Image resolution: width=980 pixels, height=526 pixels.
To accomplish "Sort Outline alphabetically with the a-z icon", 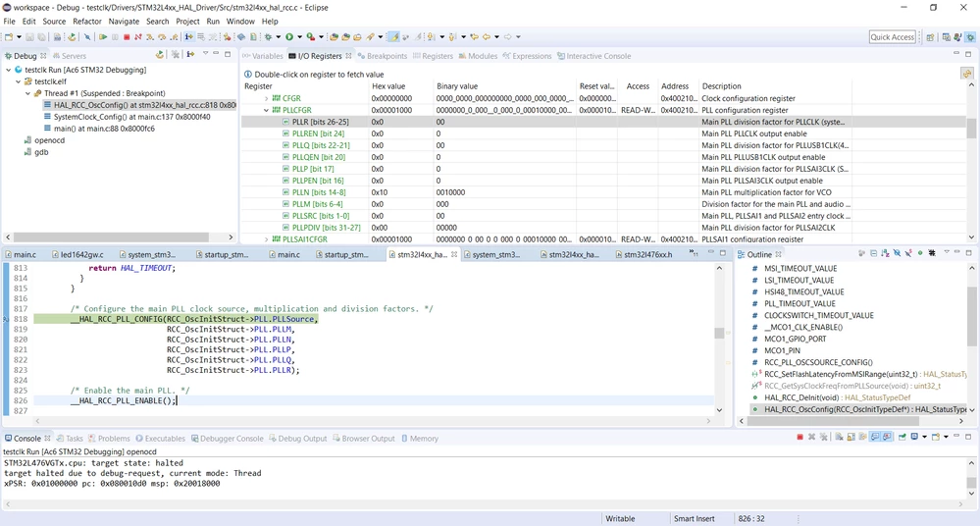I will (885, 253).
